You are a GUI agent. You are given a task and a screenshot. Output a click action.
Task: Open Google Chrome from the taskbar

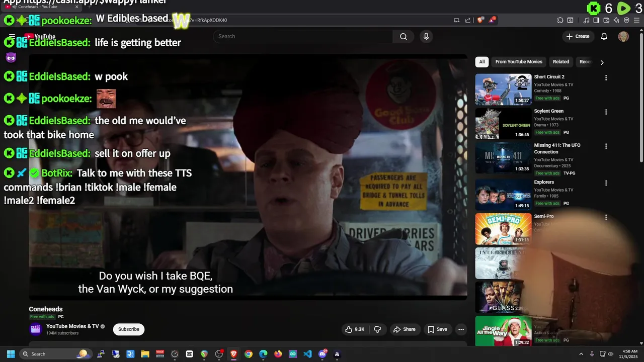(249, 354)
